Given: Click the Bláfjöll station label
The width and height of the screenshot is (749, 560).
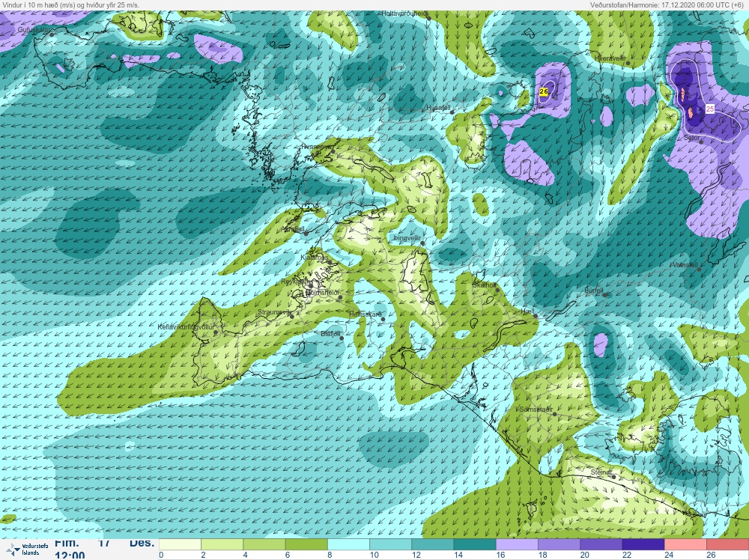Looking at the screenshot, I should pos(330,334).
